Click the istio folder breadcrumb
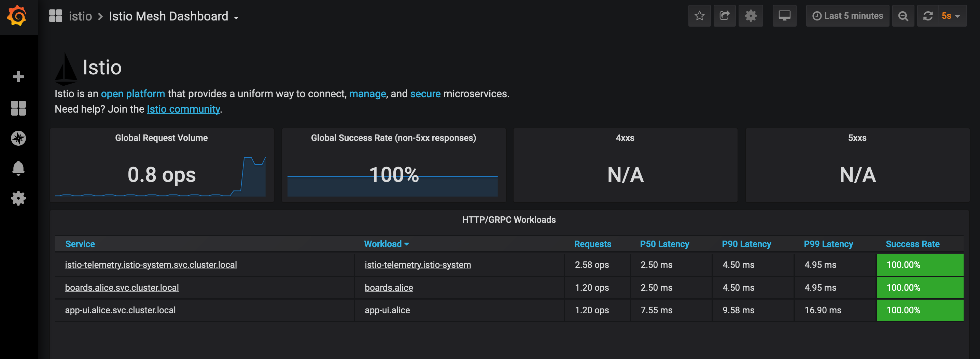Image resolution: width=980 pixels, height=359 pixels. coord(80,16)
